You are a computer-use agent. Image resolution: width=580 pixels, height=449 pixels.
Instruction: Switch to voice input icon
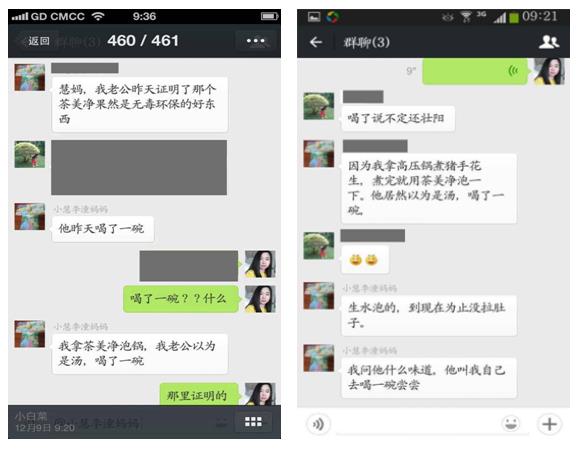(x=318, y=424)
